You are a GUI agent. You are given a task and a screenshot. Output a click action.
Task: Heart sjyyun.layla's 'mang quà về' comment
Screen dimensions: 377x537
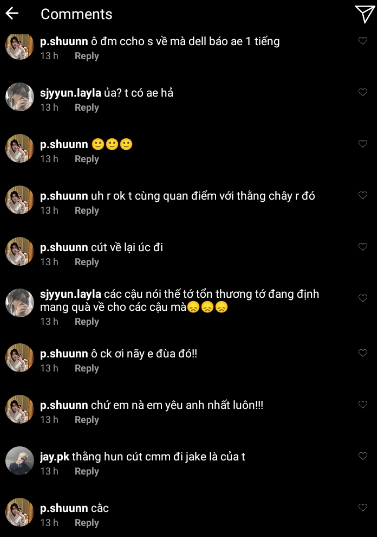tap(362, 298)
